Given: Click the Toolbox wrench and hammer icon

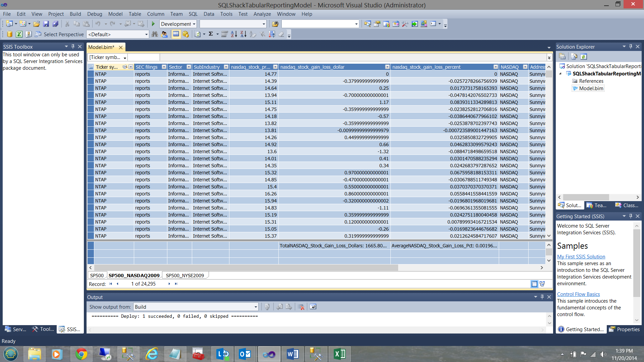Looking at the screenshot, I should 405,24.
